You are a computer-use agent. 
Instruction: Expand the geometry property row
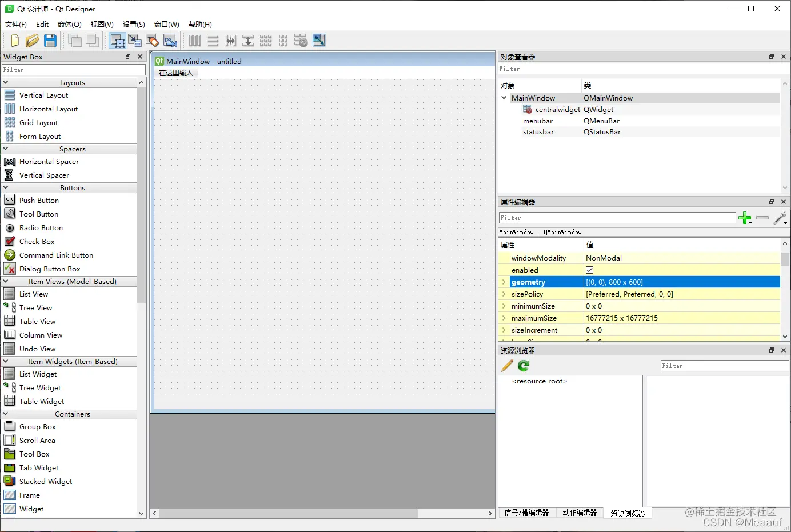pyautogui.click(x=504, y=282)
